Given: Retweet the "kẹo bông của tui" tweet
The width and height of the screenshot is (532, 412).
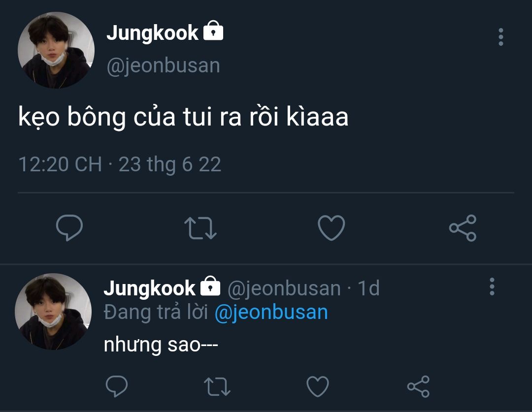Looking at the screenshot, I should click(x=200, y=228).
